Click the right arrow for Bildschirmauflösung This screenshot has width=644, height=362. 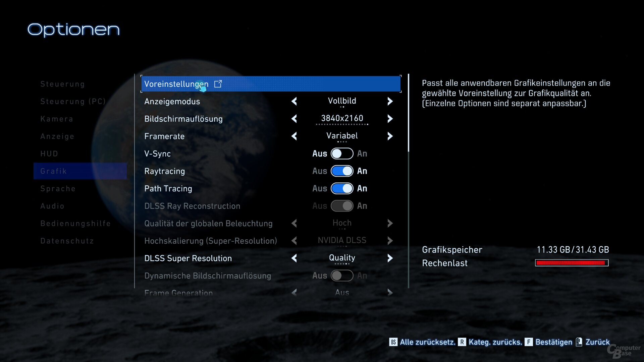click(390, 119)
